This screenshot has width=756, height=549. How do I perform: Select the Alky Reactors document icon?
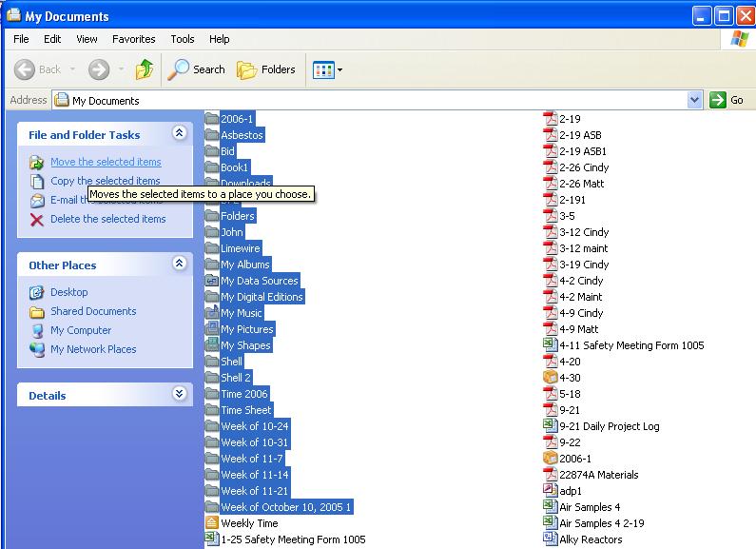coord(551,539)
